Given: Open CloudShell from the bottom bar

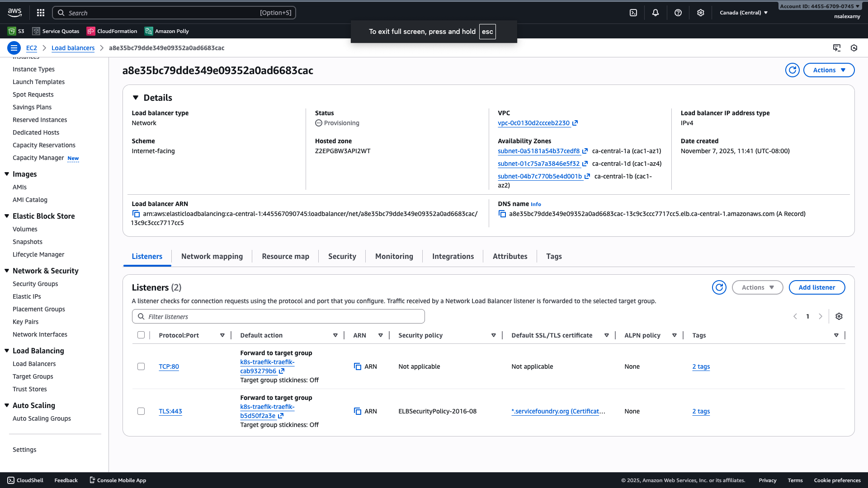Looking at the screenshot, I should pos(25,480).
